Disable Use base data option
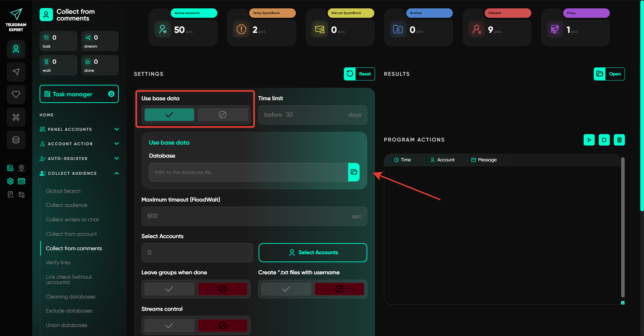644x336 pixels. (222, 115)
